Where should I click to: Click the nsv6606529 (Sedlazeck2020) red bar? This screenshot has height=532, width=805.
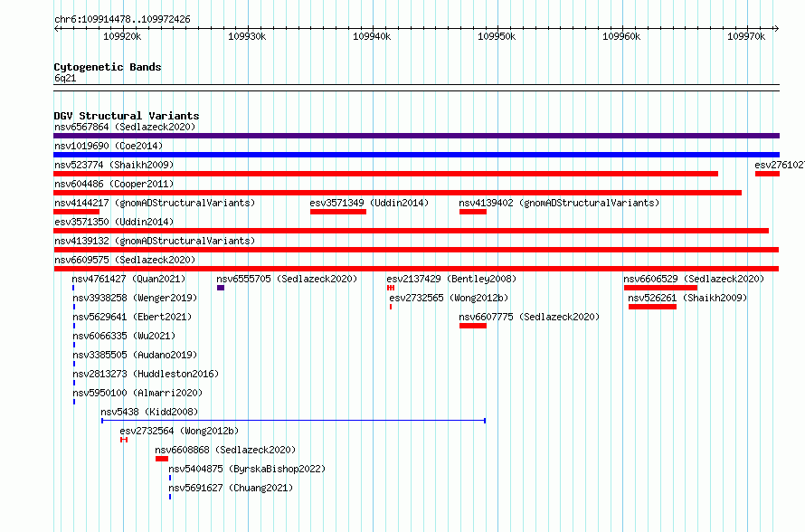[x=661, y=288]
